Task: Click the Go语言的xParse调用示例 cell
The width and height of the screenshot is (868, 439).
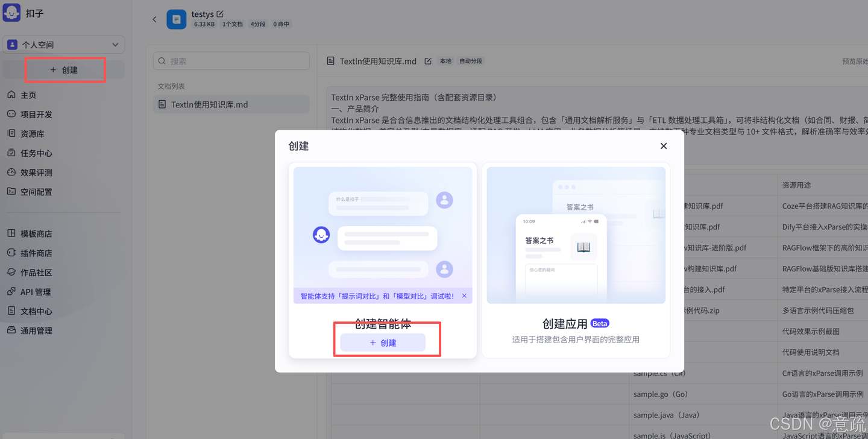Action: [823, 394]
